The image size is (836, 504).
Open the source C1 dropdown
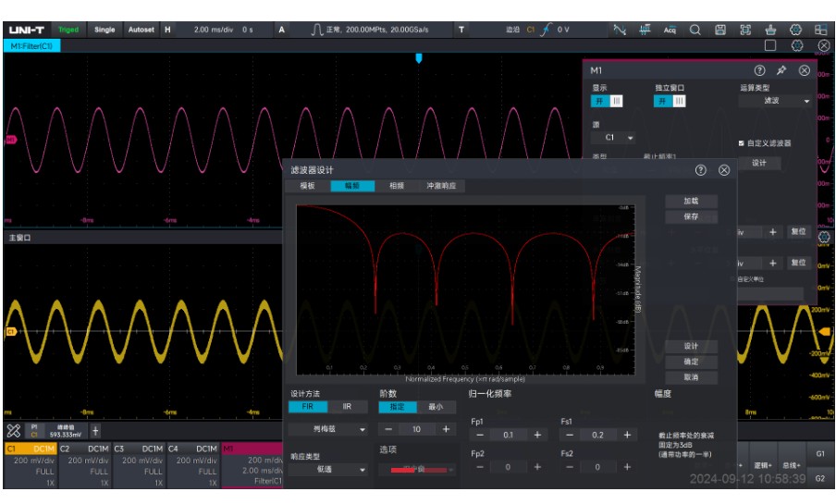coord(614,138)
